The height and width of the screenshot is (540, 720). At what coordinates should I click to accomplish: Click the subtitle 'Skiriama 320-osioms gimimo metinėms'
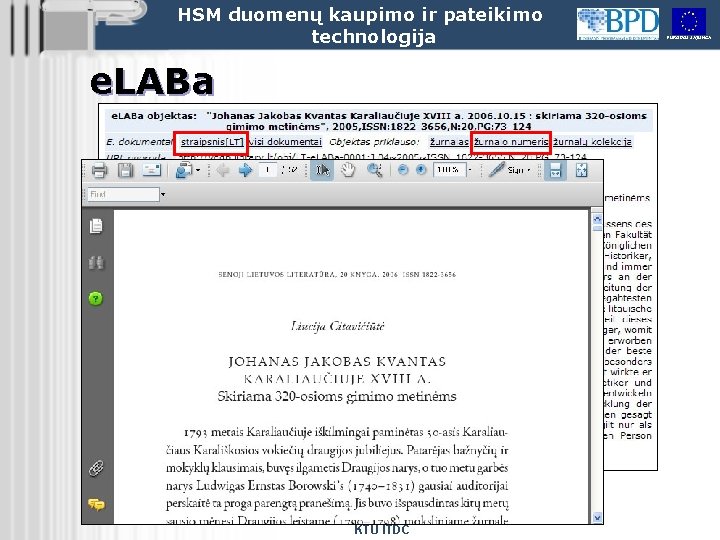337,396
